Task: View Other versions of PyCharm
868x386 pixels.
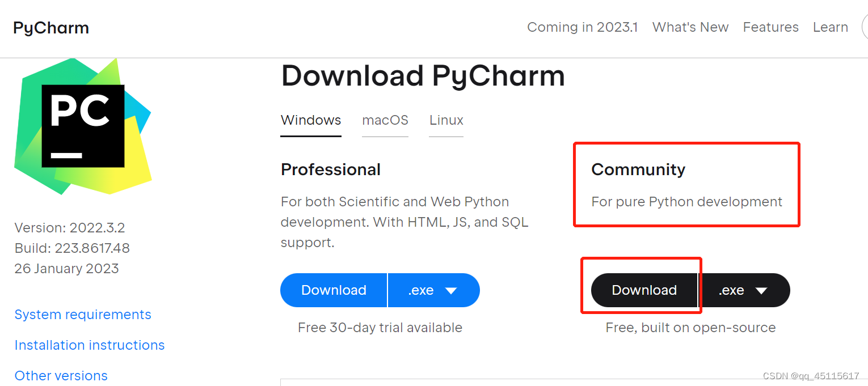Action: pos(61,375)
